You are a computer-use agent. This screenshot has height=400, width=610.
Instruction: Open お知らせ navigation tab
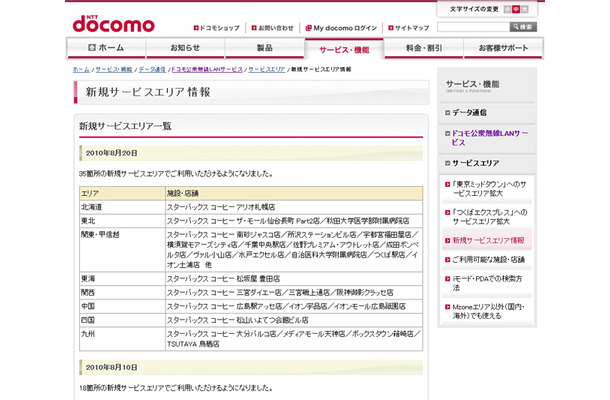pos(185,48)
